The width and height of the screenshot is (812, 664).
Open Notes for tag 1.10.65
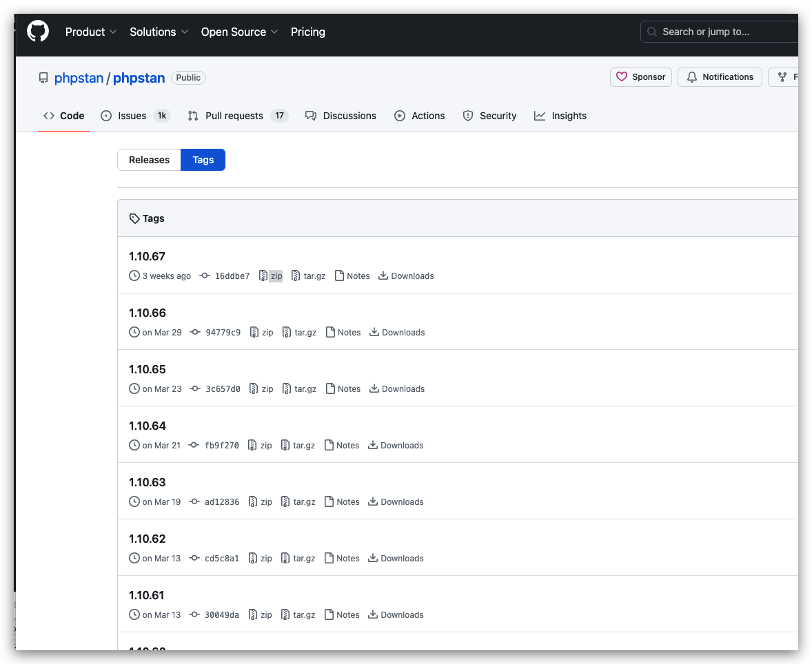343,388
